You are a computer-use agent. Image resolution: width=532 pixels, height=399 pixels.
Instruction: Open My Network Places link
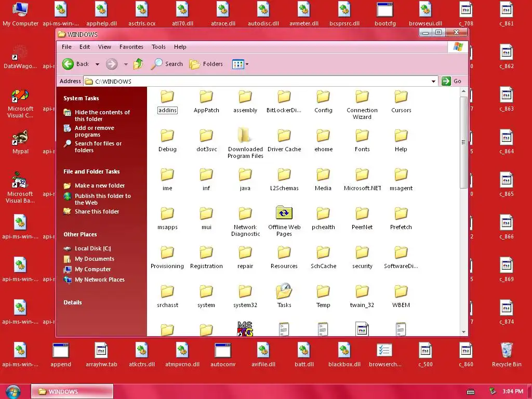click(99, 280)
